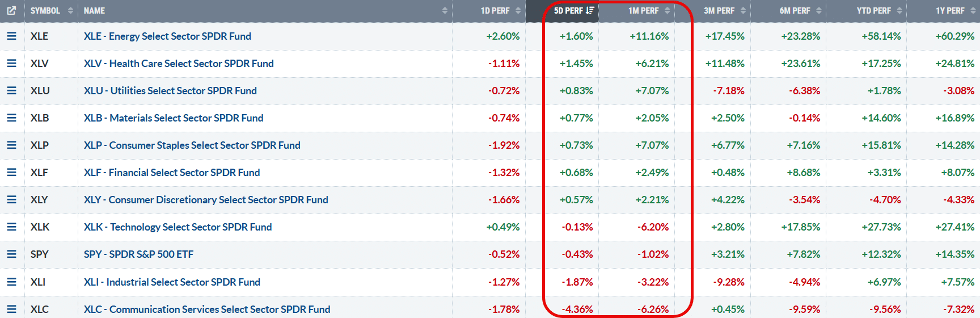
Task: Click the -4.70% YTD value for XLY
Action: (885, 200)
